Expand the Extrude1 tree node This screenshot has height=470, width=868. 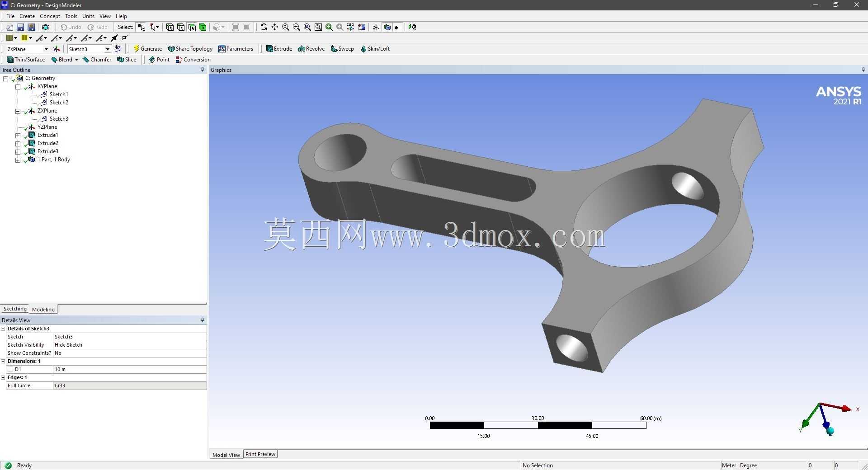pyautogui.click(x=18, y=135)
